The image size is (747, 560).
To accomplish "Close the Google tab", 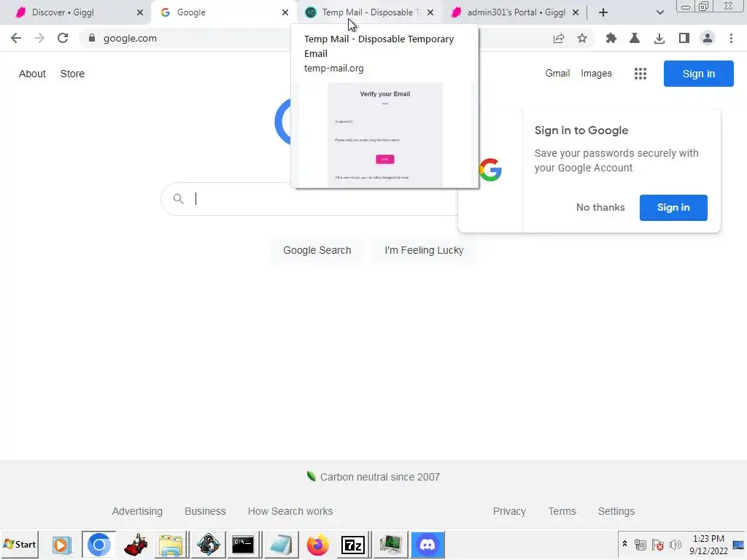I will pos(285,12).
